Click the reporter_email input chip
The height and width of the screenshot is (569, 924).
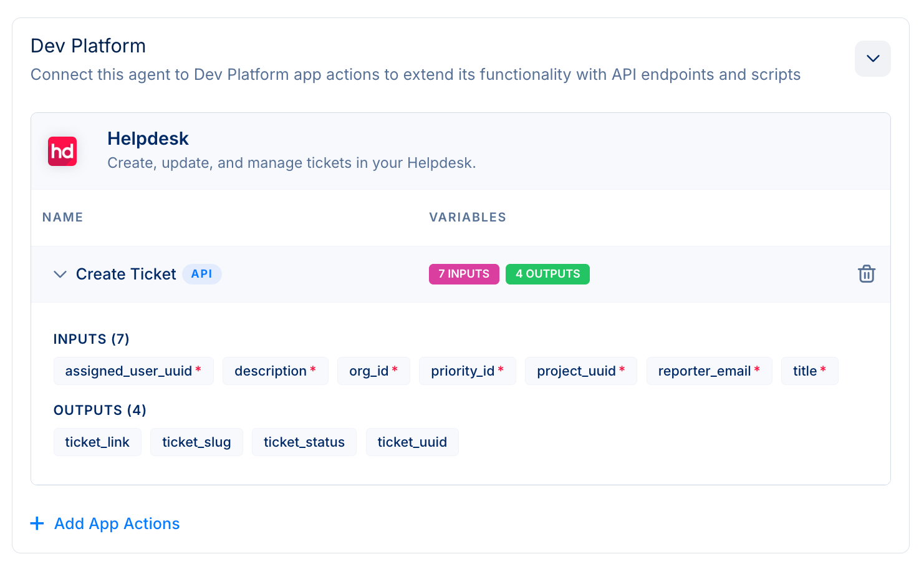click(708, 371)
